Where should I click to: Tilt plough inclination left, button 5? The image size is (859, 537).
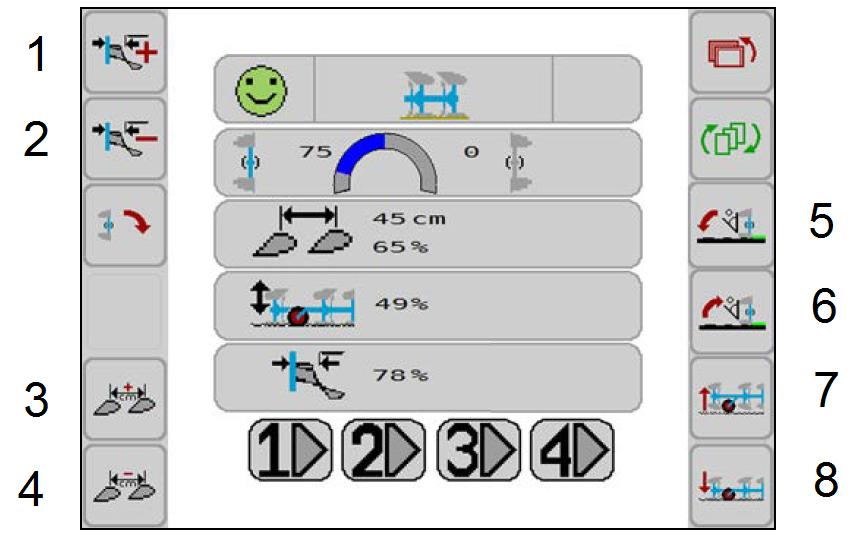tap(731, 225)
